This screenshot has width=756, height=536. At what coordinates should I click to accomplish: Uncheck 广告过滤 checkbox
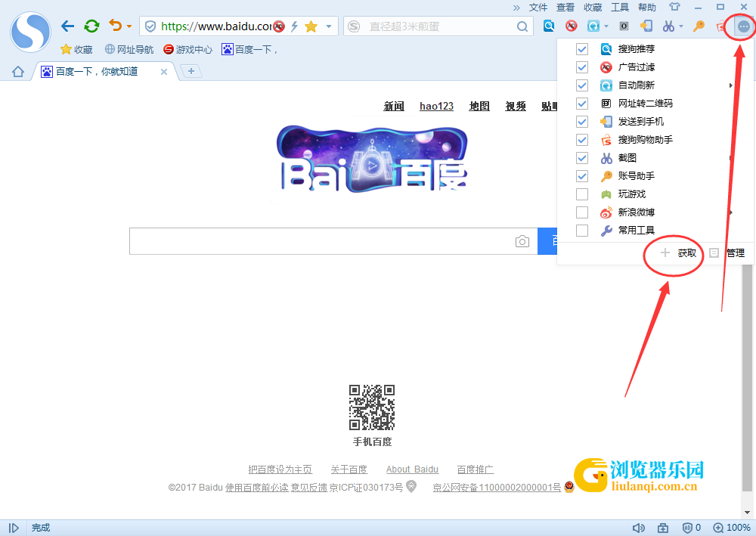[x=582, y=67]
